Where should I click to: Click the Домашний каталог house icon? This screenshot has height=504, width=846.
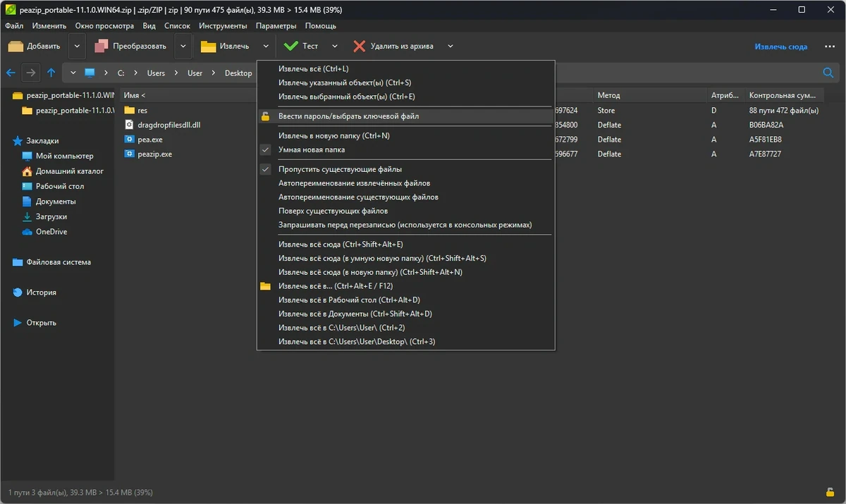point(27,171)
